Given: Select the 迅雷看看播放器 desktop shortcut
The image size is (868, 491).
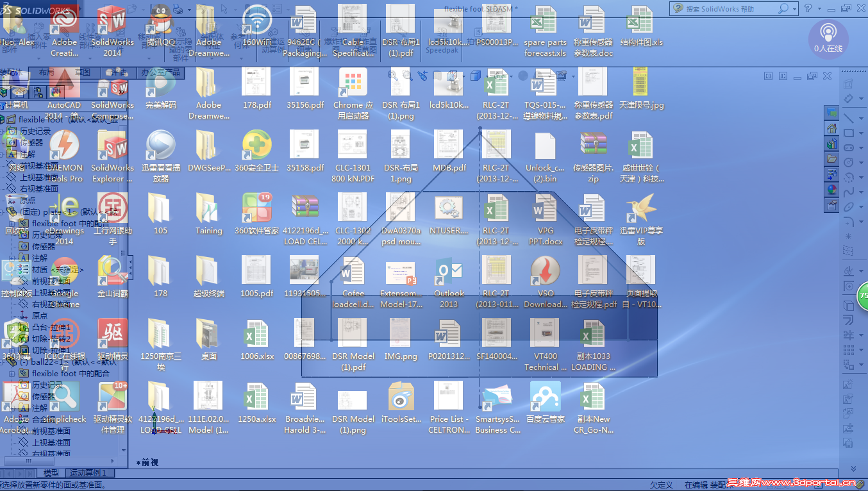Looking at the screenshot, I should click(x=160, y=156).
